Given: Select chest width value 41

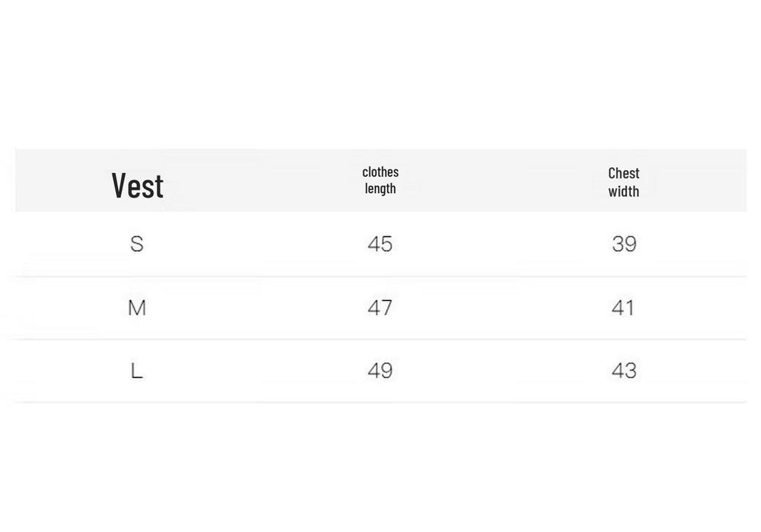Looking at the screenshot, I should [624, 308].
